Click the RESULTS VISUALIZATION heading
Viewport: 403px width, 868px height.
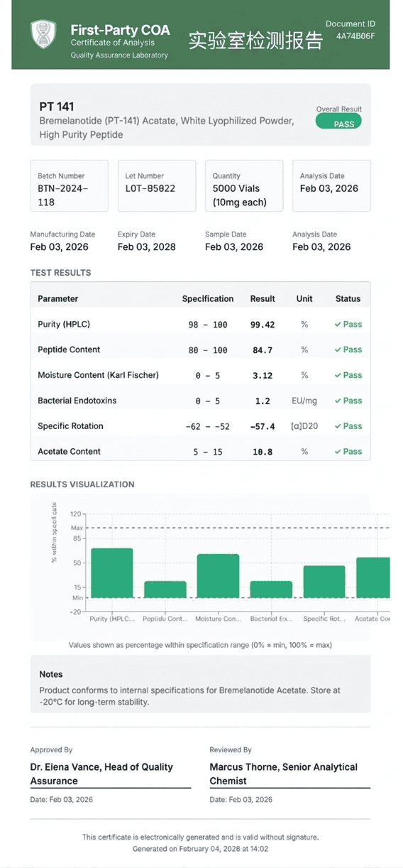82,484
